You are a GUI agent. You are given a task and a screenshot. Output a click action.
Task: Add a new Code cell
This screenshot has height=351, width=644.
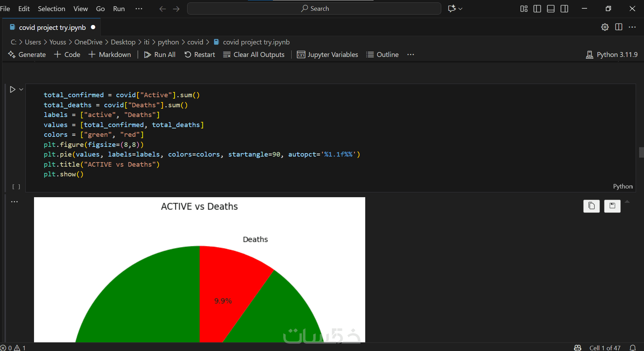coord(67,55)
